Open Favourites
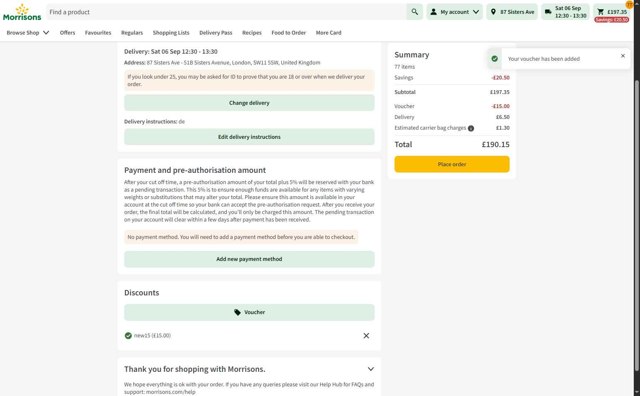 click(x=98, y=33)
